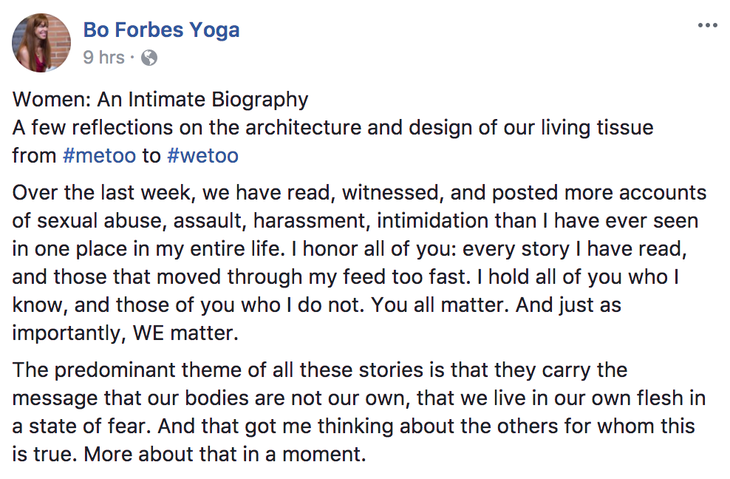Click the line starting "message that our bodies"

(x=359, y=398)
